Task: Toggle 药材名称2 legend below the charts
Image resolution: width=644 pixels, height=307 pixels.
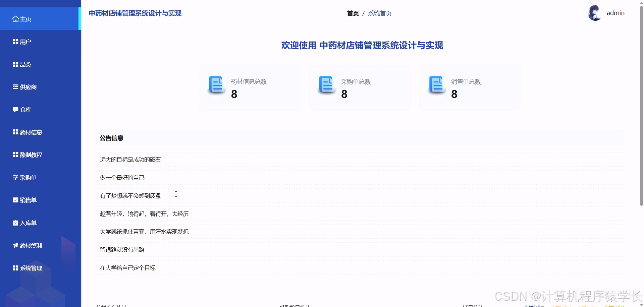Action: coord(560,306)
